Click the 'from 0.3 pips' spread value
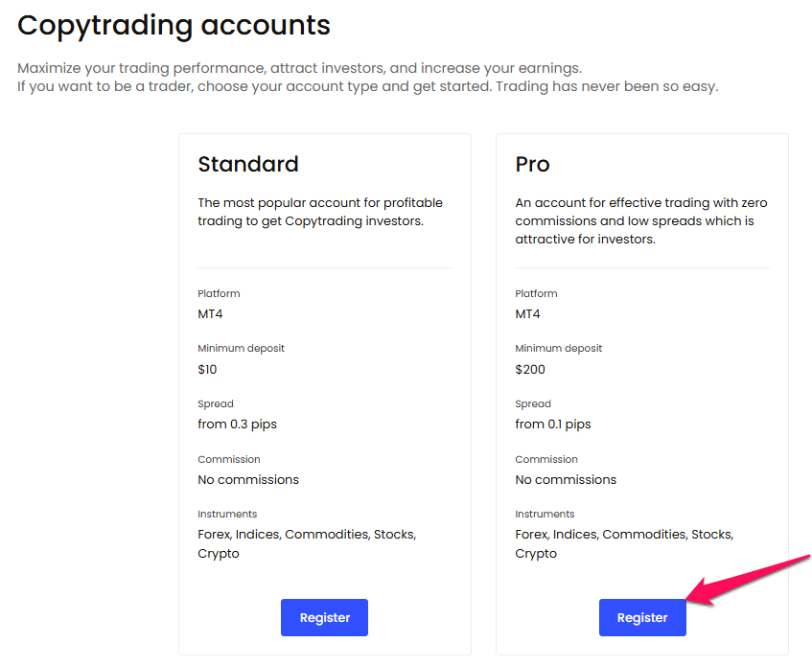The height and width of the screenshot is (666, 812). pos(237,424)
